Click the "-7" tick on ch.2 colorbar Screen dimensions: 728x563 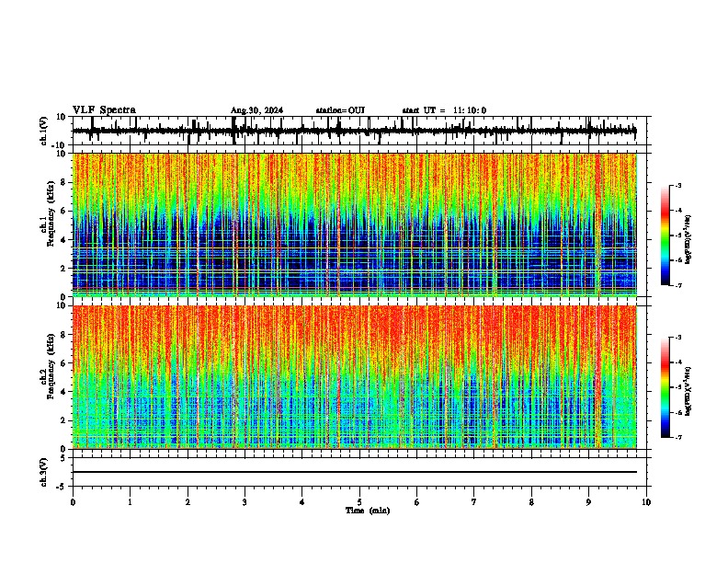coord(678,437)
